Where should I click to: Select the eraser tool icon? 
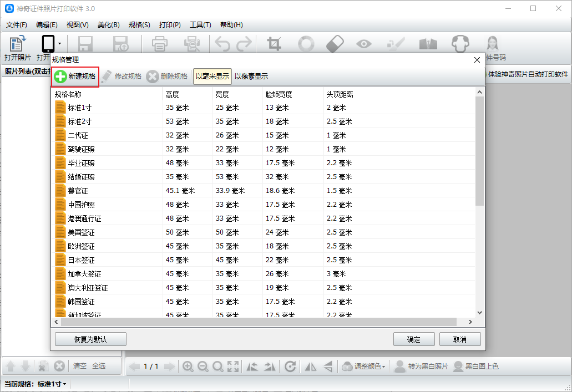tap(335, 44)
